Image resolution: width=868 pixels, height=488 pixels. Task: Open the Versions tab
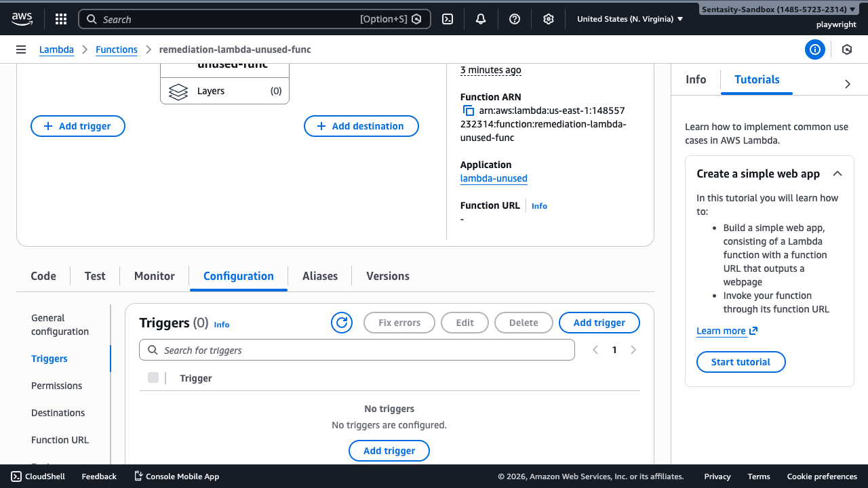click(387, 276)
